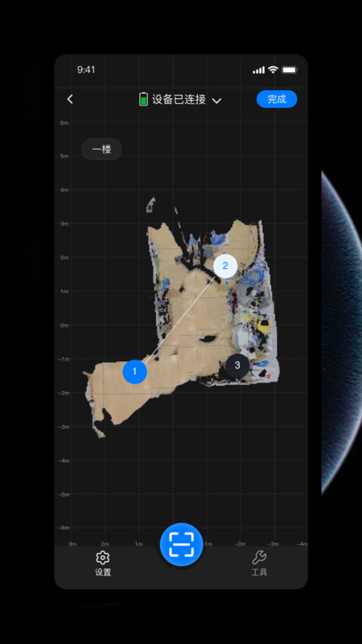Click the 完成 finish button
This screenshot has height=644, width=362.
(277, 99)
